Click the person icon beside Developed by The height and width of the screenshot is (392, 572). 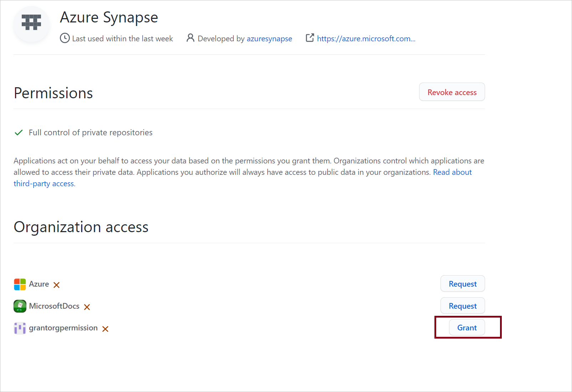[x=190, y=38]
